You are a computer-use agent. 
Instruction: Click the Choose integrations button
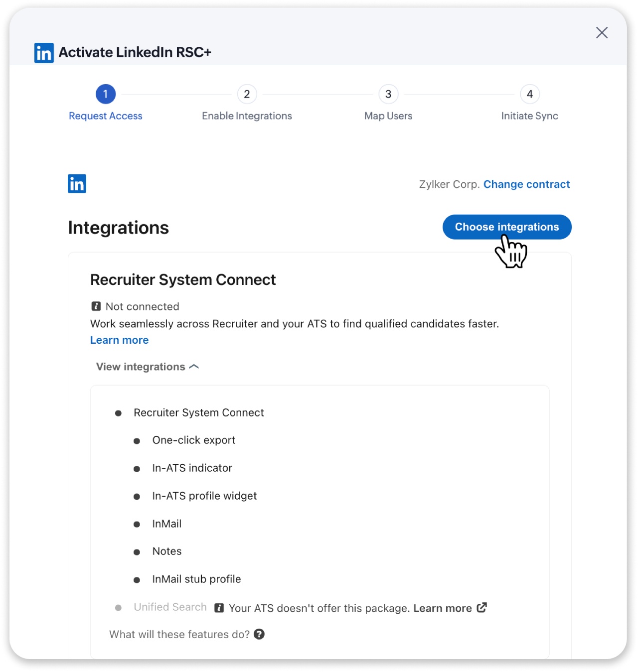click(507, 227)
